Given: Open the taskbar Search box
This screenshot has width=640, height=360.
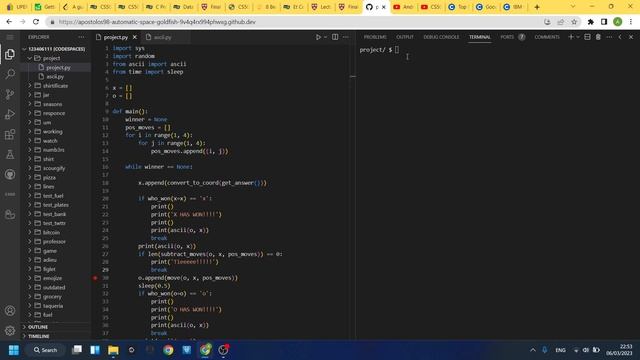Looking at the screenshot, I should click(x=45, y=350).
